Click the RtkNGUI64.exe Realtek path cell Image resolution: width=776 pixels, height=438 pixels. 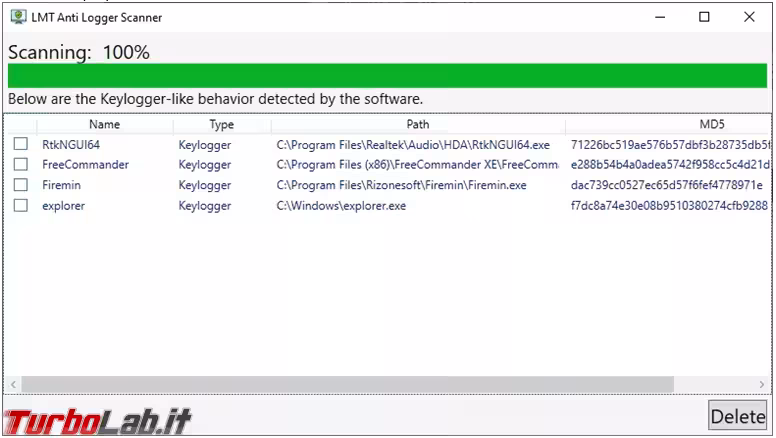413,145
